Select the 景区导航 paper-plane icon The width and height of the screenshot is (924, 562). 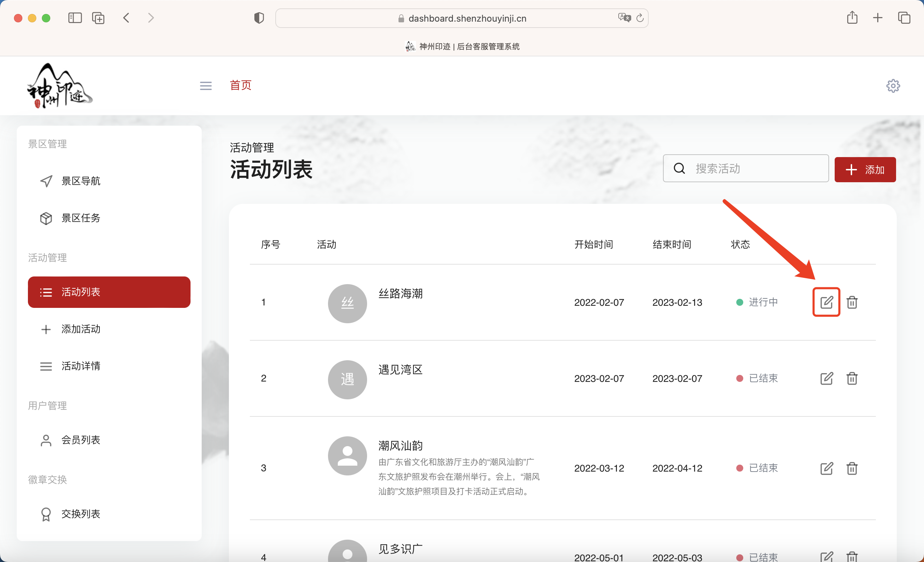[46, 181]
